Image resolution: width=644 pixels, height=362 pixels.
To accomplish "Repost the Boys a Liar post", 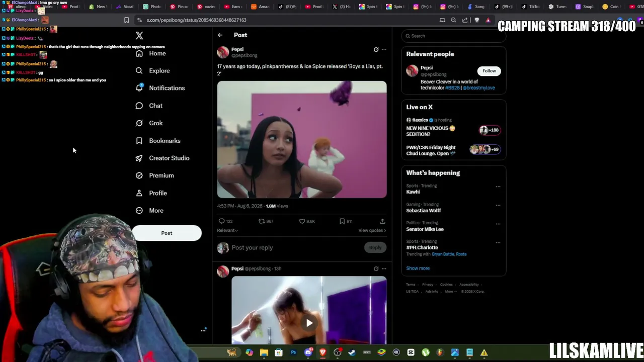I will point(261,221).
